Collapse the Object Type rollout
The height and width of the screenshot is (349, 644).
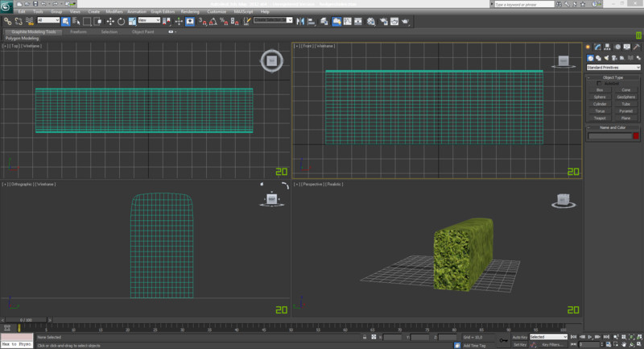coord(613,77)
